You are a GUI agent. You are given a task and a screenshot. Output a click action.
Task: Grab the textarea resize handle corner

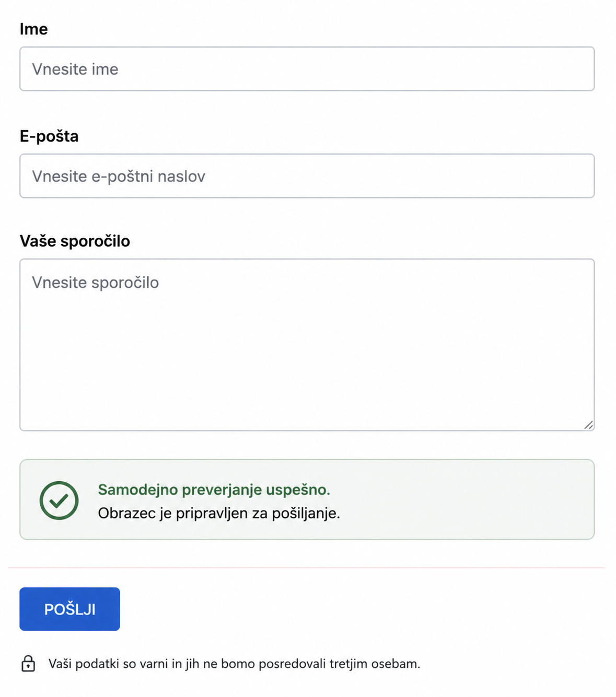(588, 425)
